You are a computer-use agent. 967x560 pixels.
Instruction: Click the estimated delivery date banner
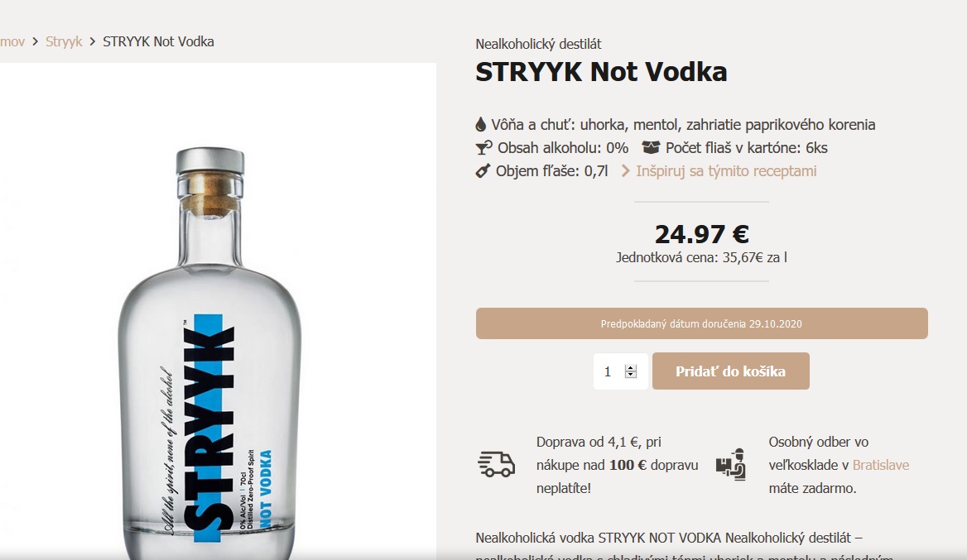click(x=701, y=323)
